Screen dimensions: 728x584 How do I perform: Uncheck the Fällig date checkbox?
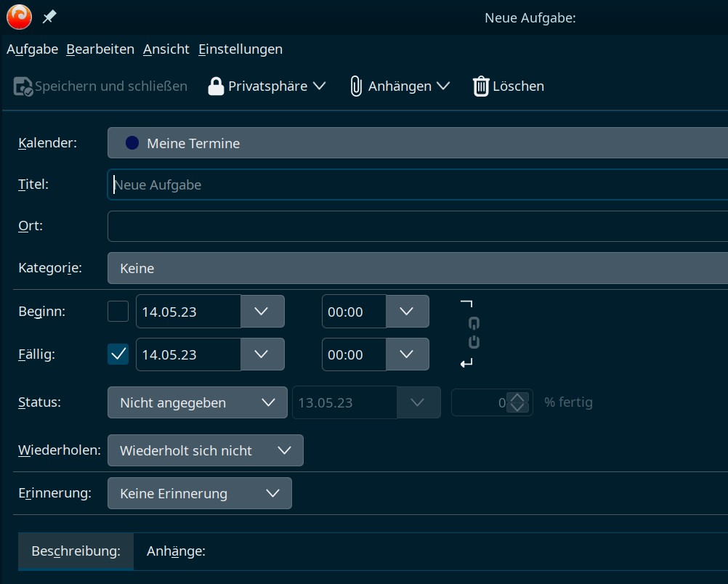[x=118, y=354]
